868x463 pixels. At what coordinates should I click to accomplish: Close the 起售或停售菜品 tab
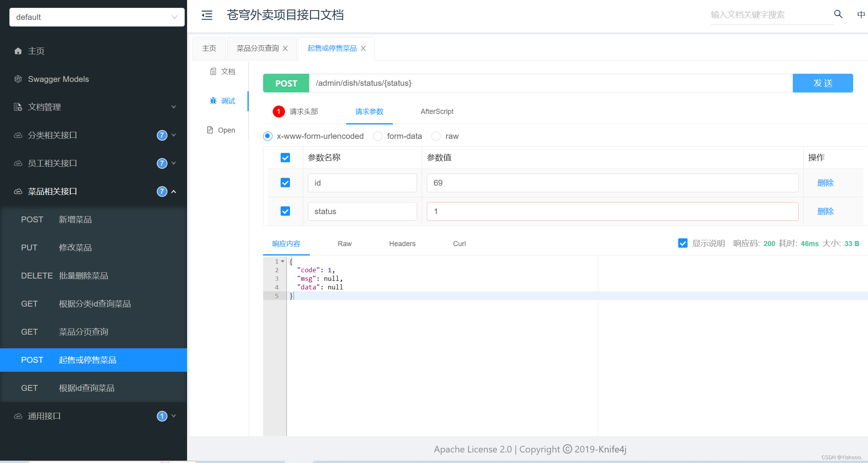point(363,48)
